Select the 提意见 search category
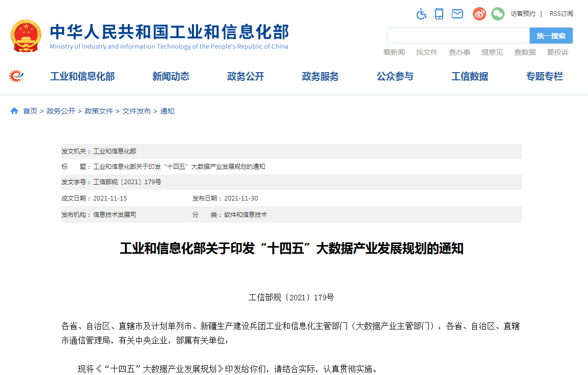588x375 pixels. 492,52
